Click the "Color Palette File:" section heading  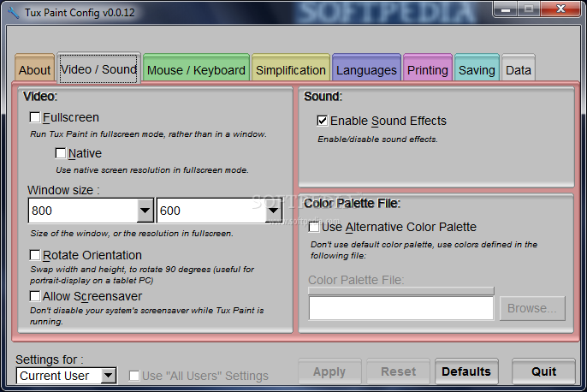352,204
